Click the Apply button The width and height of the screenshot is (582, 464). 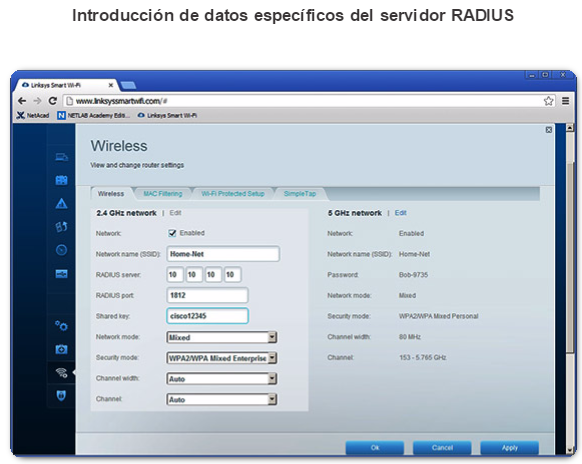(510, 448)
